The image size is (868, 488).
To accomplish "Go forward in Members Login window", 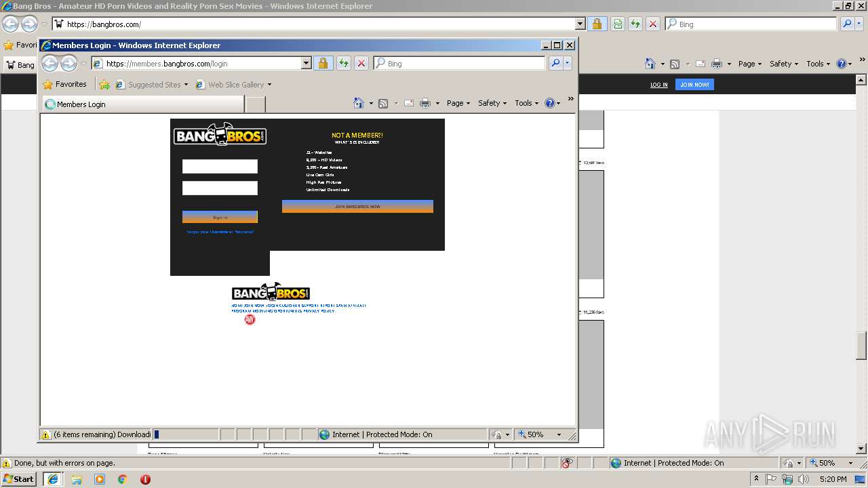I will point(68,63).
